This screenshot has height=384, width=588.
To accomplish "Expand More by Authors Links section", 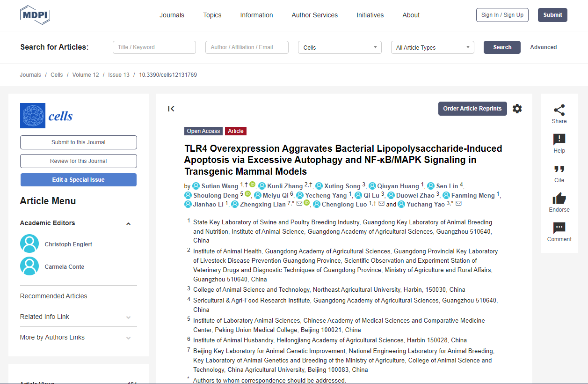I will 129,338.
